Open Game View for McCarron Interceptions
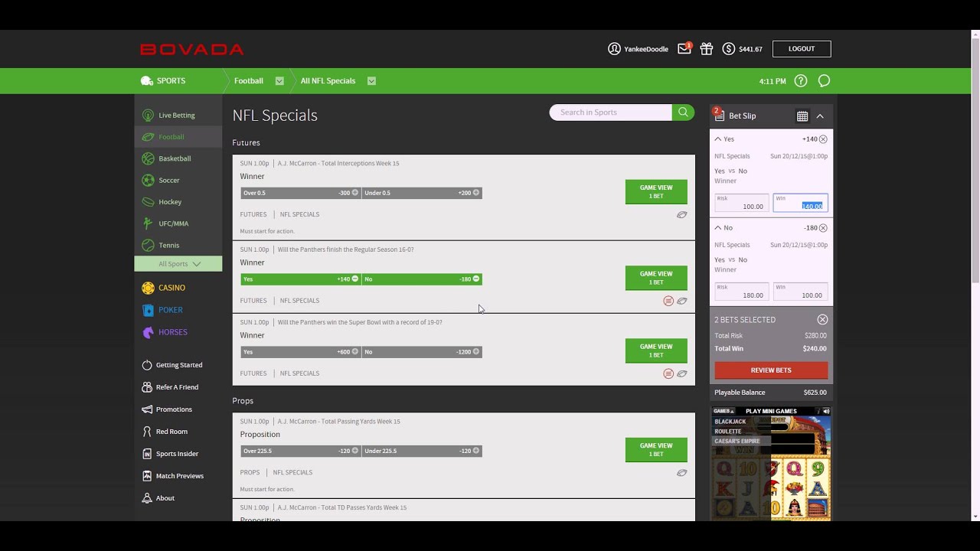The width and height of the screenshot is (980, 551). [656, 191]
